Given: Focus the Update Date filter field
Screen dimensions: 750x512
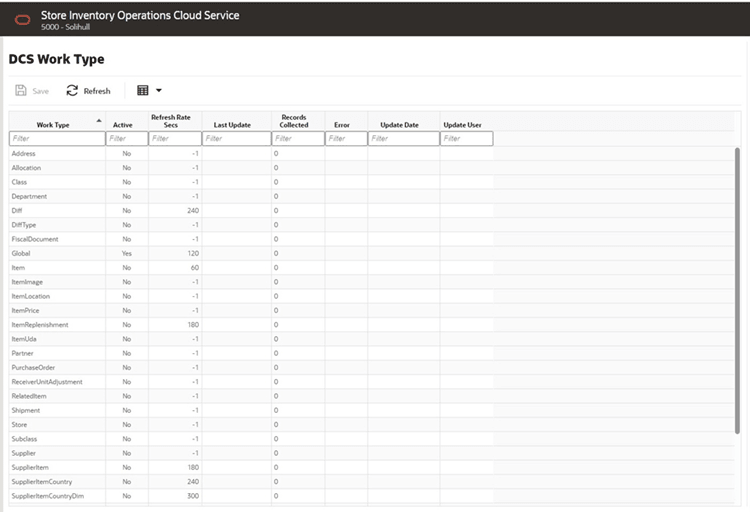Looking at the screenshot, I should 404,138.
